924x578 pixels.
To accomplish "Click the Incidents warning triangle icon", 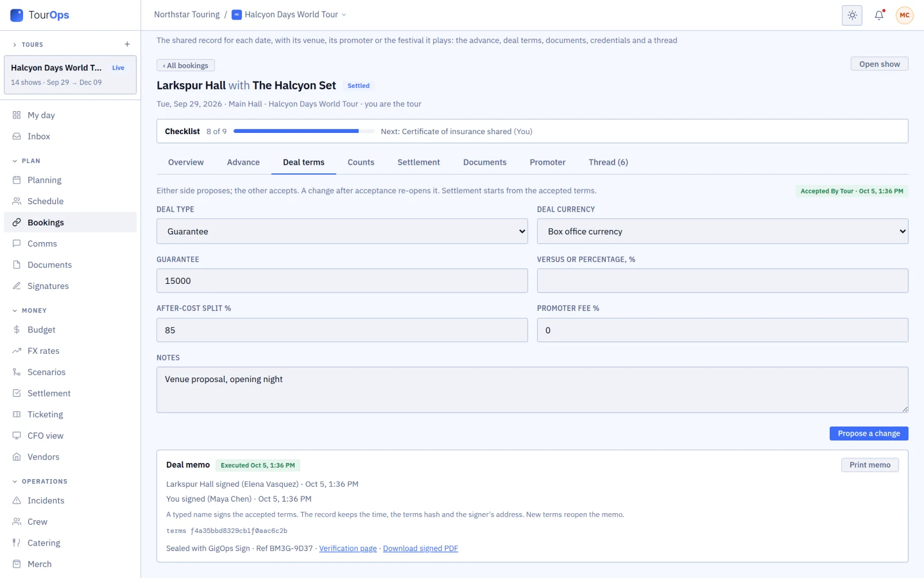I will [x=17, y=501].
